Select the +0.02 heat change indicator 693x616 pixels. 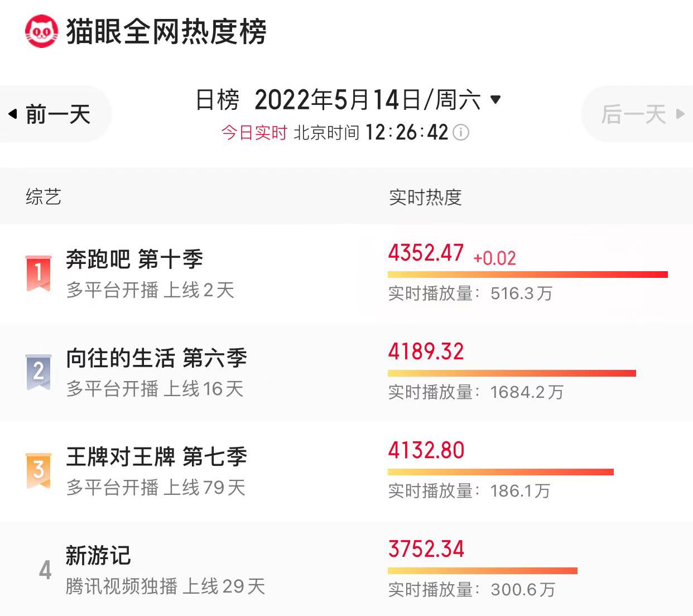[x=495, y=258]
